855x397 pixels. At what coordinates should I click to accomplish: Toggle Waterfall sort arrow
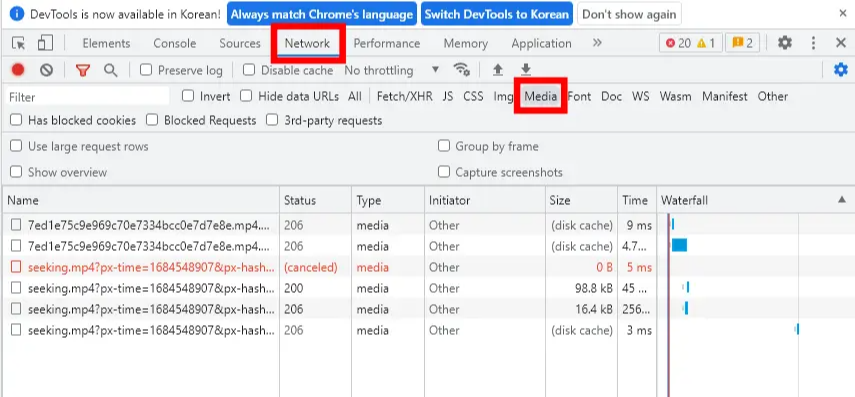click(x=841, y=200)
